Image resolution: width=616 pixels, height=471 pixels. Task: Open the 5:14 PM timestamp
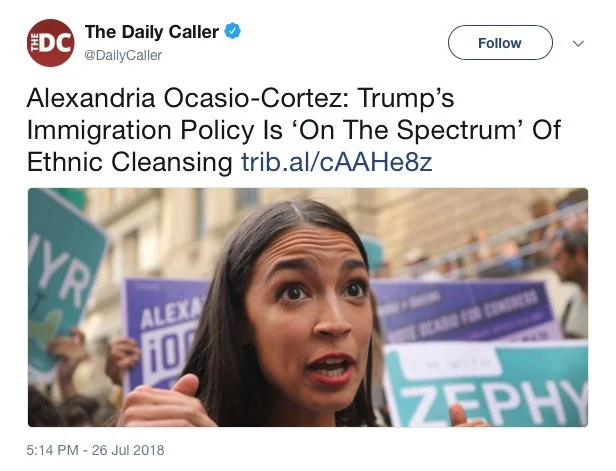(52, 450)
